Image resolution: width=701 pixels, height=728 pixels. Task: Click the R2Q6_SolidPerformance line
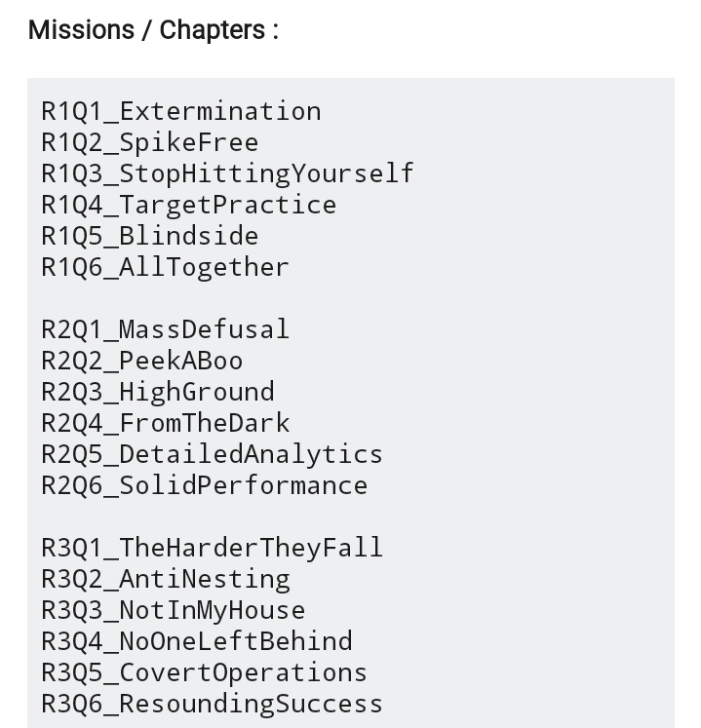[205, 485]
